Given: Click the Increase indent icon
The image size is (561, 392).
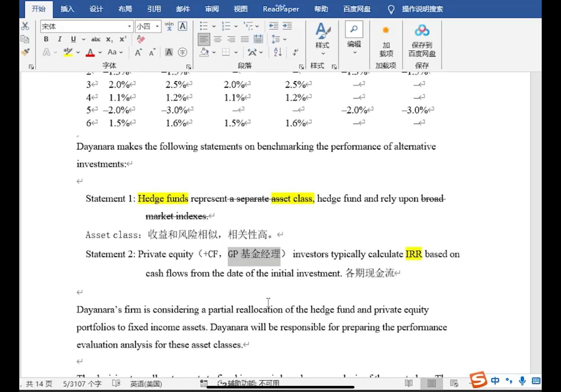Looking at the screenshot, I should tap(287, 26).
